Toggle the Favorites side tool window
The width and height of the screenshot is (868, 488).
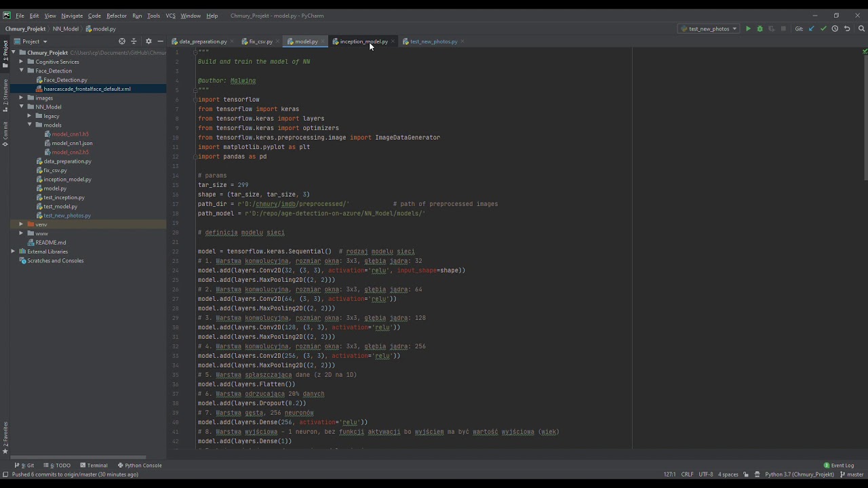tap(5, 437)
